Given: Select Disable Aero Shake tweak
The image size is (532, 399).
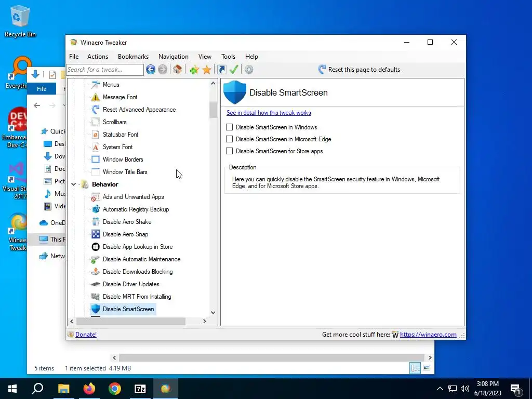Looking at the screenshot, I should point(127,221).
